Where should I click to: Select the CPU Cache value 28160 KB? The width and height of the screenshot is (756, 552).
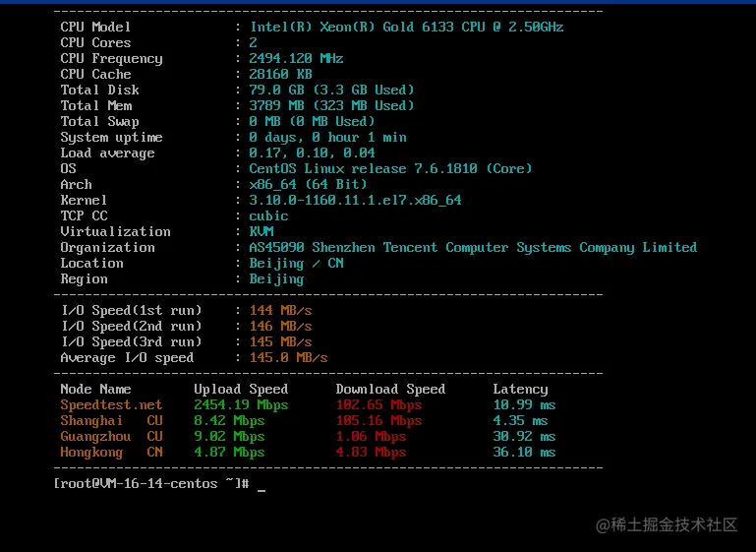click(x=280, y=75)
